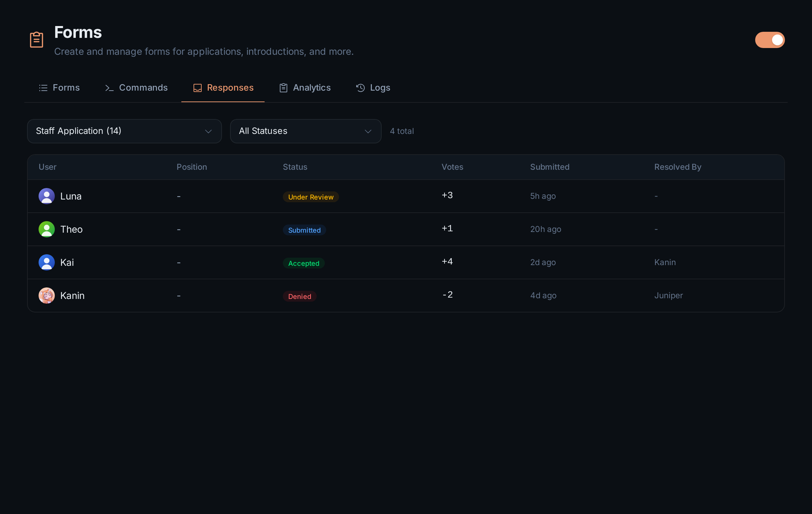Click the Submitted status badge
812x514 pixels.
304,230
